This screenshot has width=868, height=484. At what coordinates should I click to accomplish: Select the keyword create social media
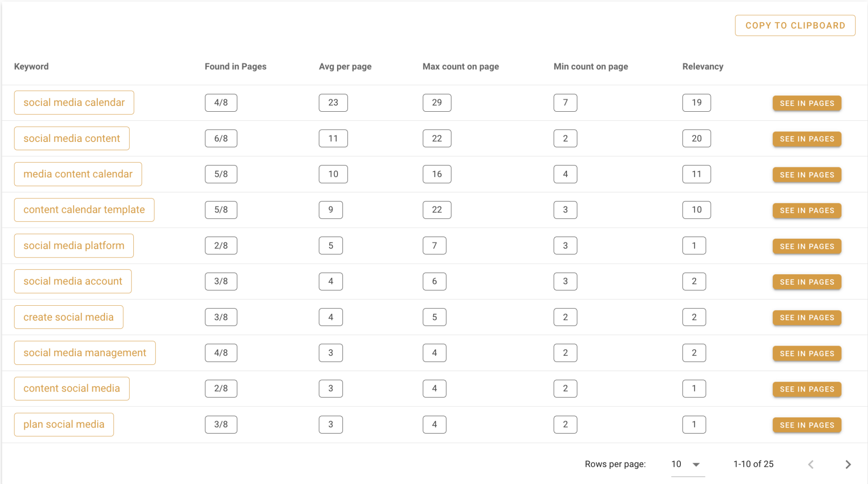[x=68, y=317]
